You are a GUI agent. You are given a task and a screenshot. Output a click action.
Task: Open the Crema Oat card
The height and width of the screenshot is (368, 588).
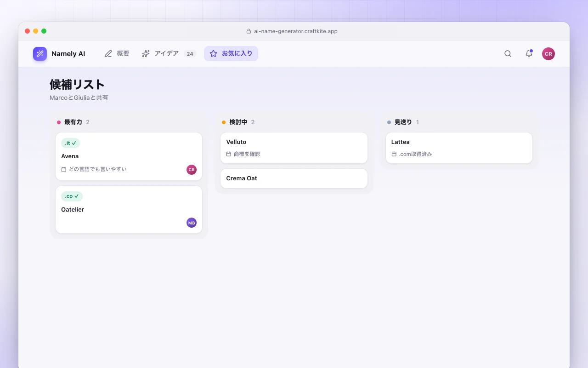(294, 178)
